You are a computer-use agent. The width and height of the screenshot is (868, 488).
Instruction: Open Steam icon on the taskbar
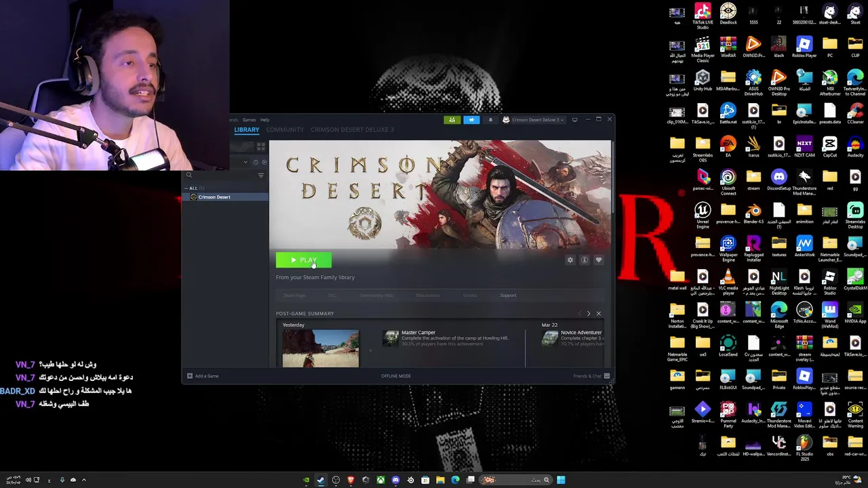[321, 481]
